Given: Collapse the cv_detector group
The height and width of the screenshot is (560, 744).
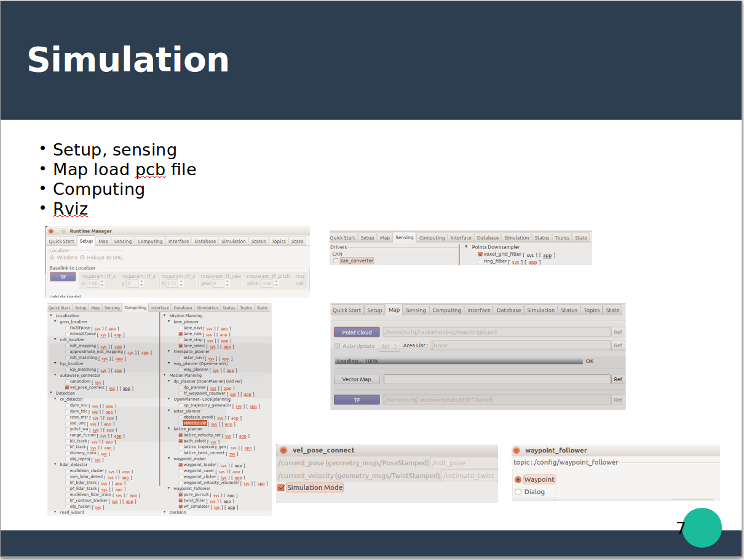Looking at the screenshot, I should click(56, 399).
